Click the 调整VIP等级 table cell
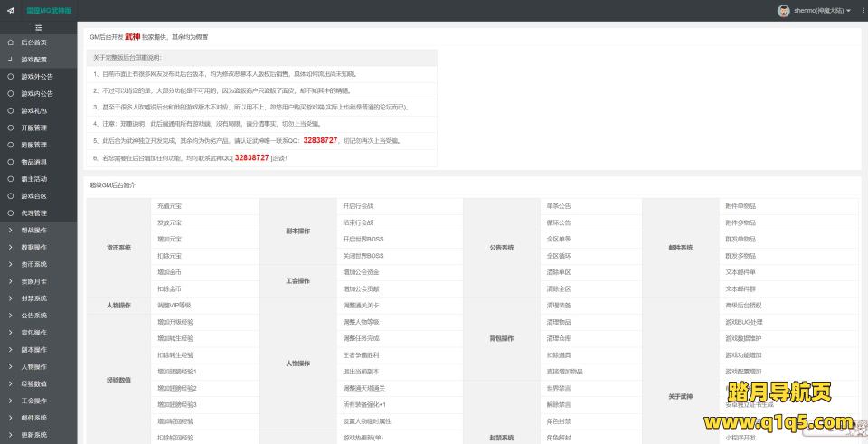The width and height of the screenshot is (868, 444). [x=205, y=306]
